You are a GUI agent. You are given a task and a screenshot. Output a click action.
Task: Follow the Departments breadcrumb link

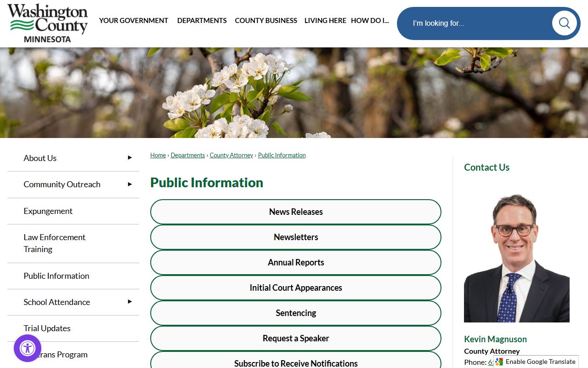pyautogui.click(x=188, y=155)
